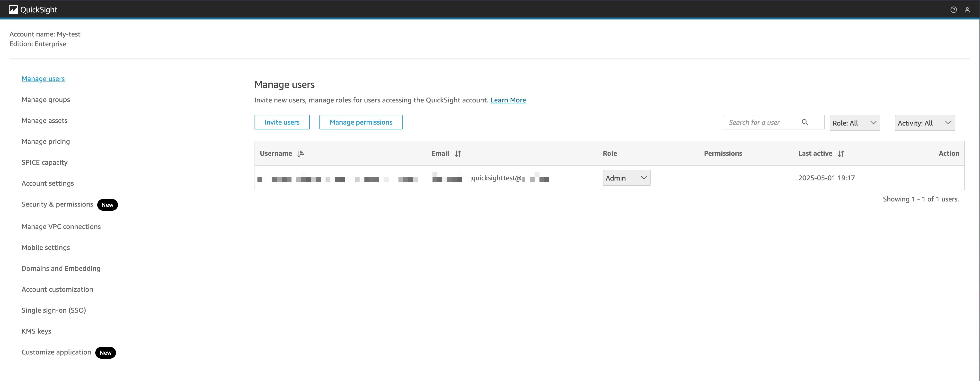Open the Role: All filter dropdown
The width and height of the screenshot is (980, 381).
tap(855, 123)
